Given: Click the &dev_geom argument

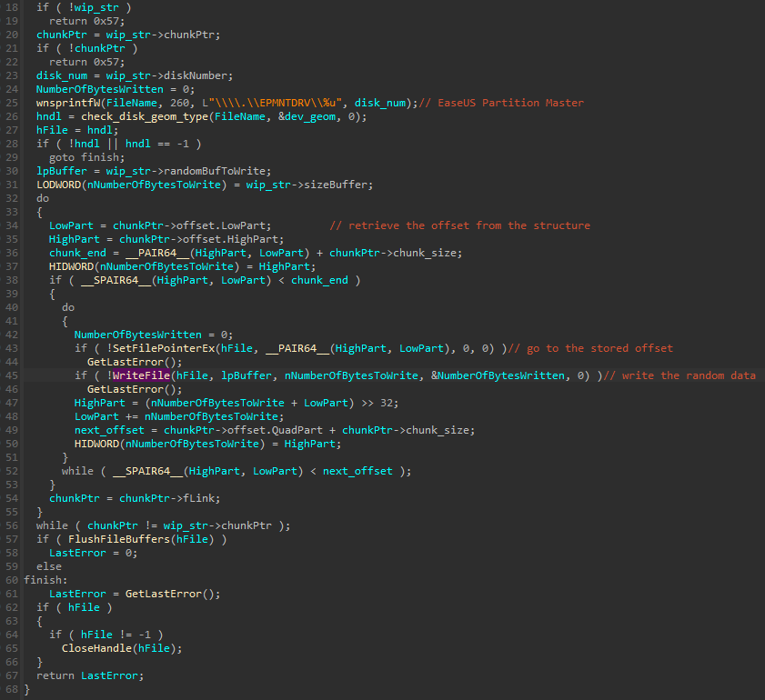Looking at the screenshot, I should coord(307,116).
